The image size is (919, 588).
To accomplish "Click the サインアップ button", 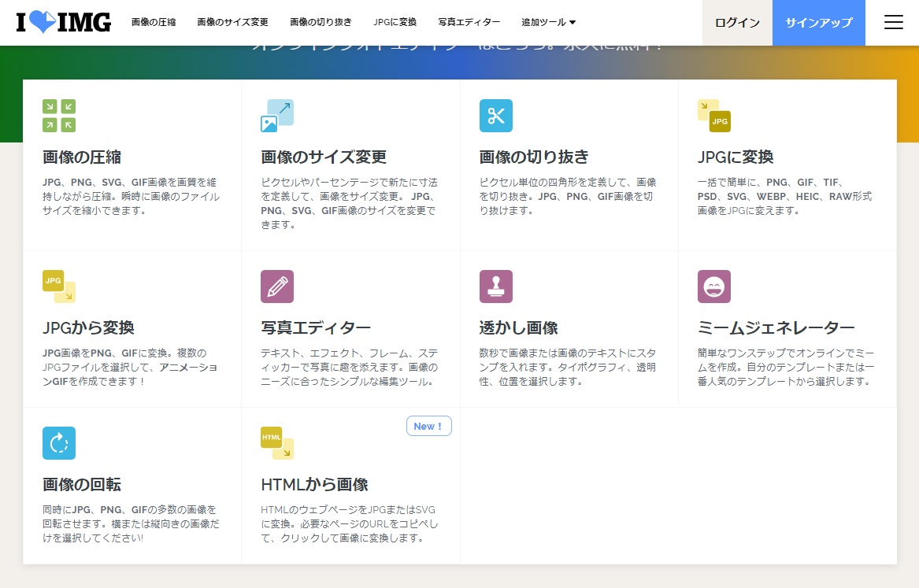I will click(819, 23).
